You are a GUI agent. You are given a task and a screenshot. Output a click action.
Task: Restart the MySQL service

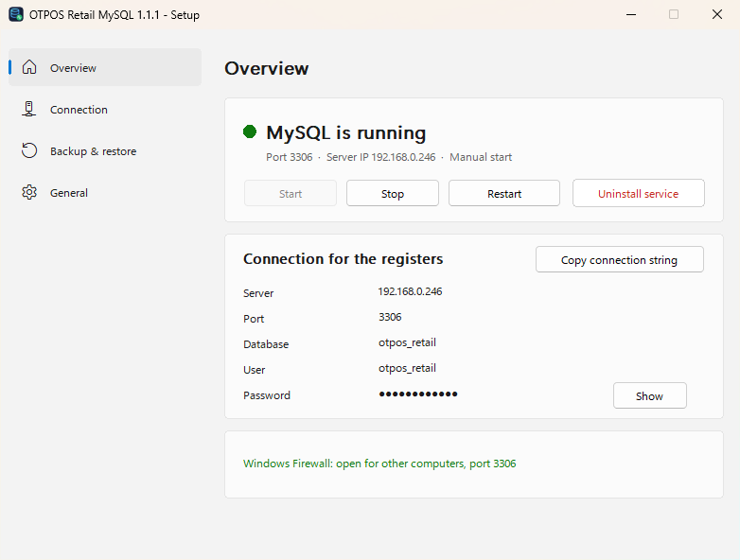tap(504, 193)
